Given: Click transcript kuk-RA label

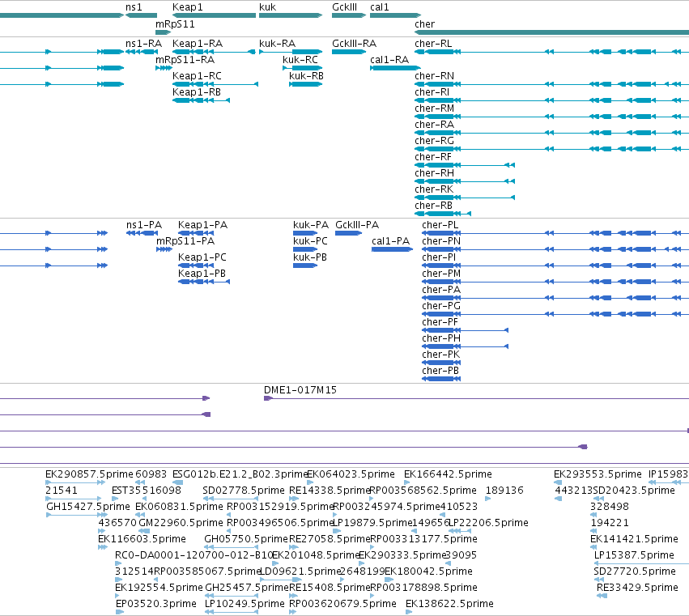Looking at the screenshot, I should pyautogui.click(x=277, y=44).
